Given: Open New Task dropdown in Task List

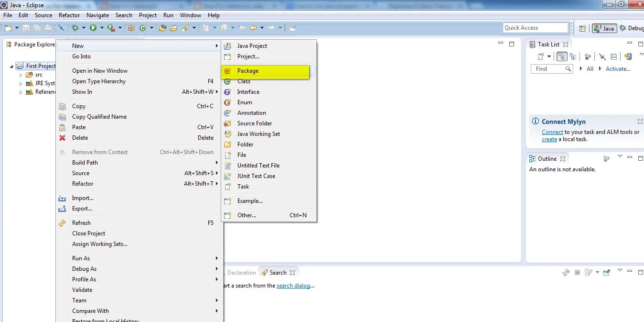Looking at the screenshot, I should (x=549, y=56).
